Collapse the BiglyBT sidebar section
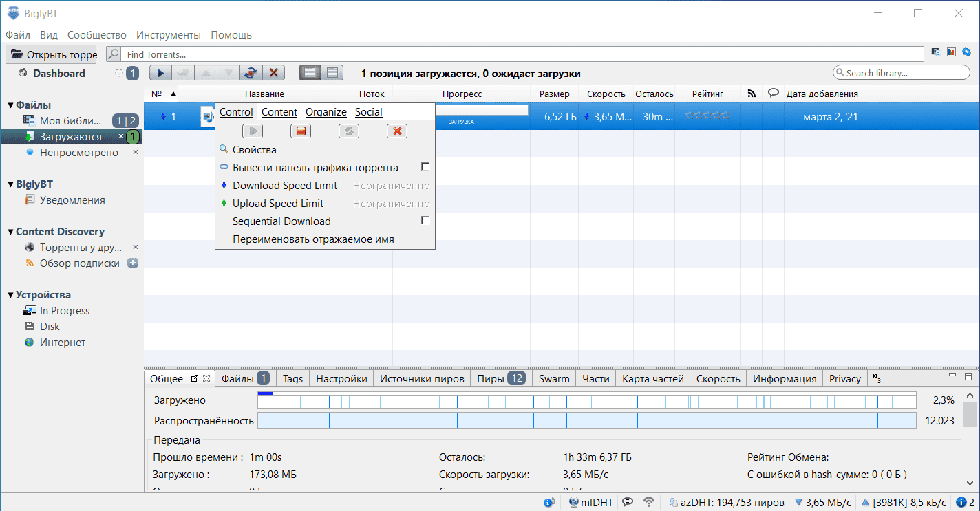 (10, 184)
